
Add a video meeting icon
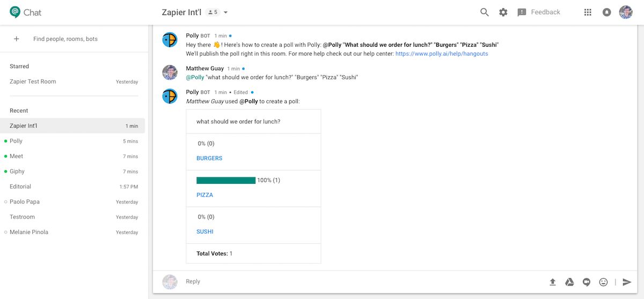(587, 282)
